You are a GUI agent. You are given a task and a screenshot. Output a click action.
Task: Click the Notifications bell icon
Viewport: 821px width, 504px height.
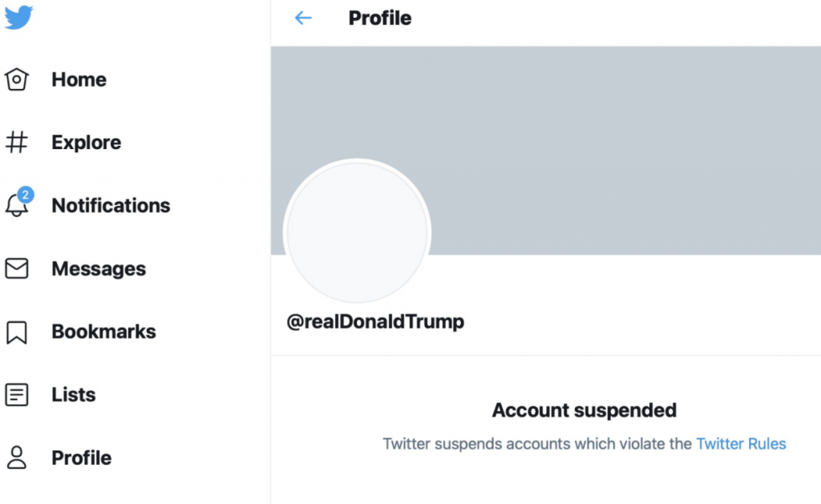point(17,206)
